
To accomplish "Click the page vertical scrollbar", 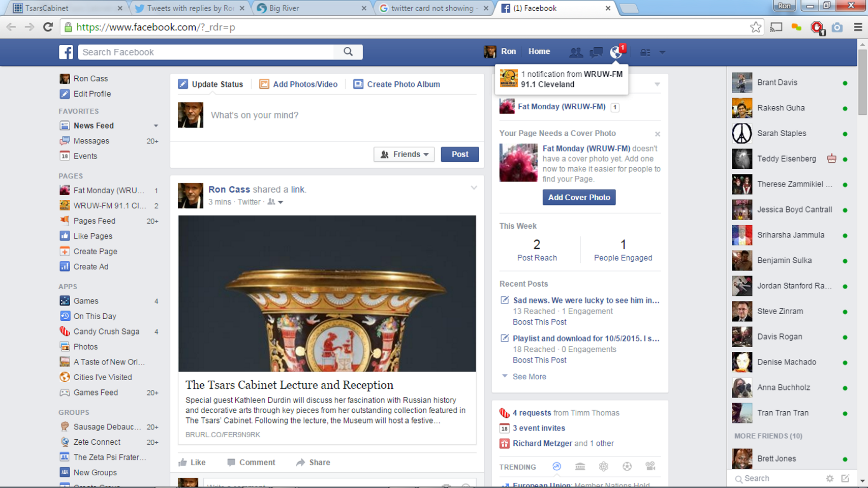I will click(x=862, y=81).
